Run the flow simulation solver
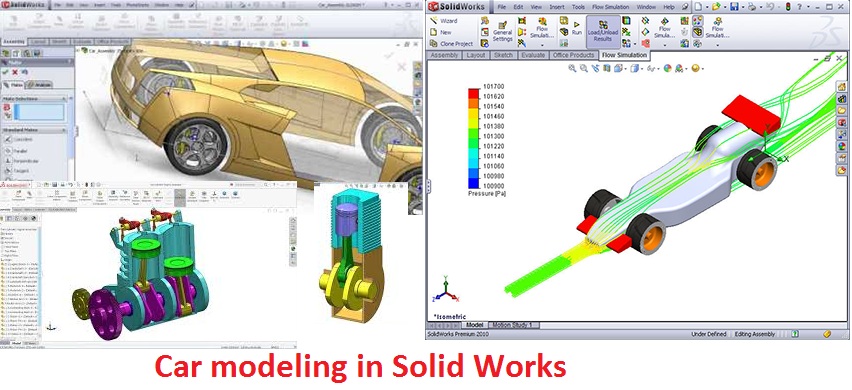Image resolution: width=852 pixels, height=390 pixels. coord(577,29)
